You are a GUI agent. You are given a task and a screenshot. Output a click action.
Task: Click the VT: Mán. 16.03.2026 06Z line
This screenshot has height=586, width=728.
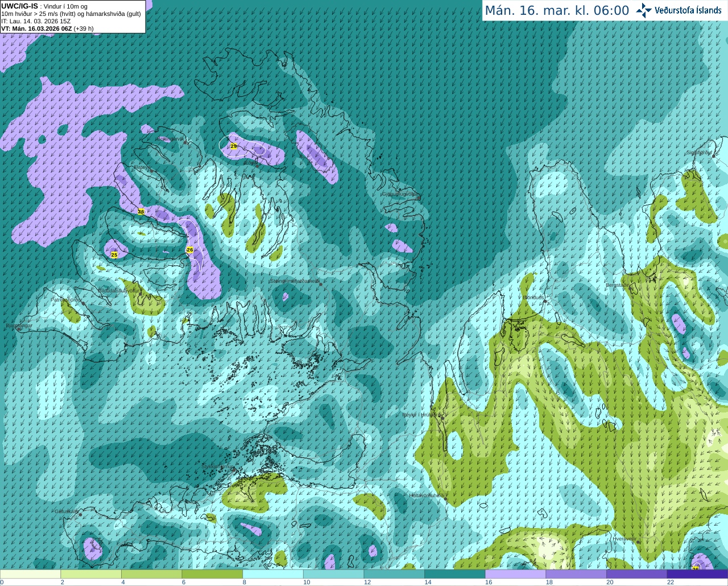coord(47,28)
